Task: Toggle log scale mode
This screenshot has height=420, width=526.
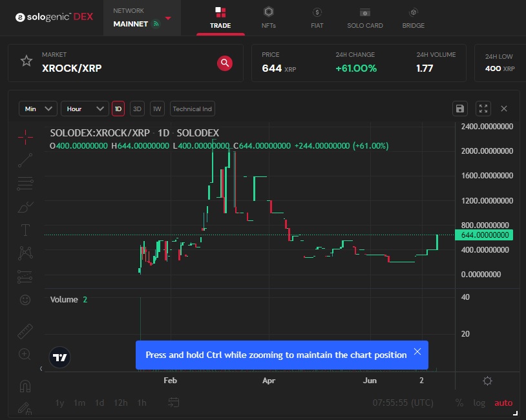Action: click(x=479, y=403)
